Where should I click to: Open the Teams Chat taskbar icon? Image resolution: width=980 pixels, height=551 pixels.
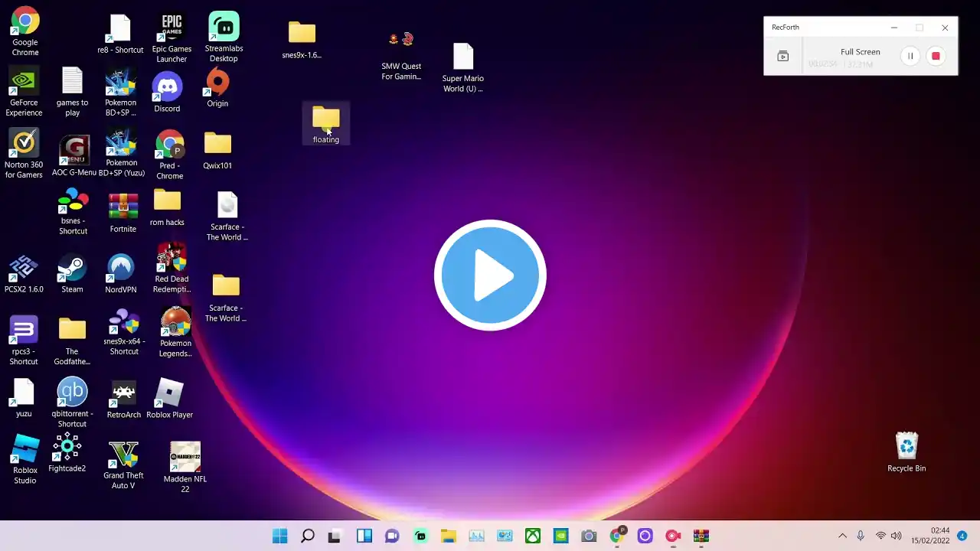(x=392, y=536)
